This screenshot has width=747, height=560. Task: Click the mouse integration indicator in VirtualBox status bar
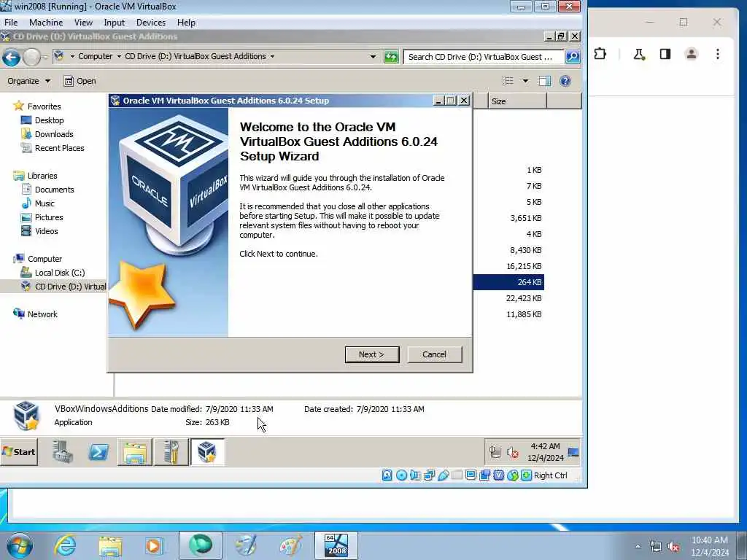(513, 475)
